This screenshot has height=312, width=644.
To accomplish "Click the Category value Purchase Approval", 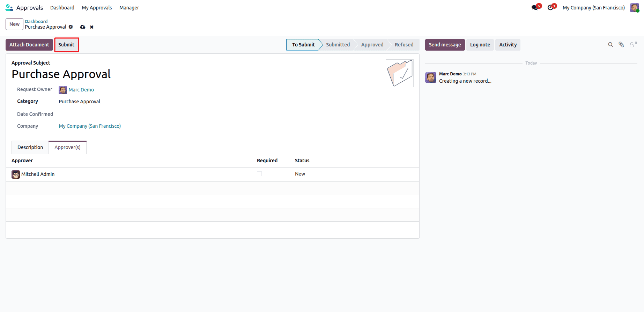I will pos(79,102).
